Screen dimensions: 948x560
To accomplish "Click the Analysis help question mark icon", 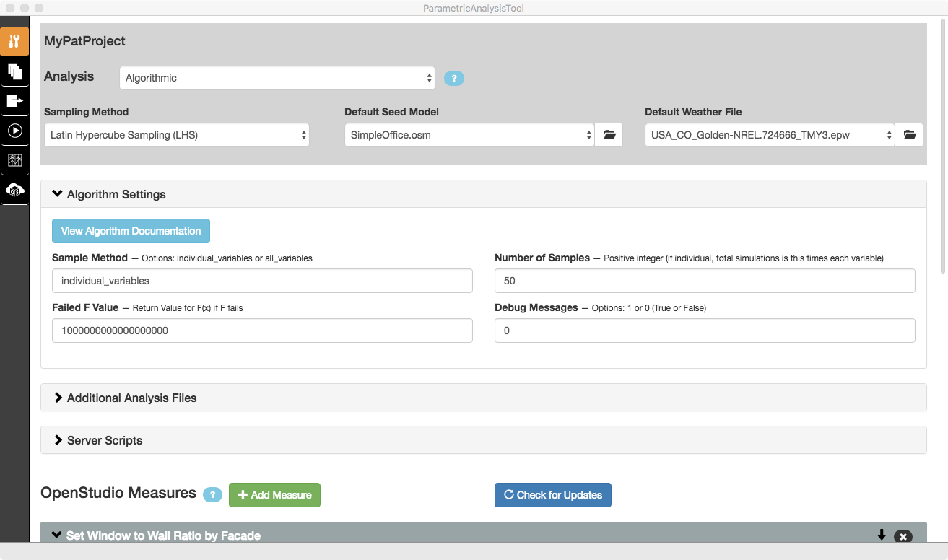I will pyautogui.click(x=453, y=79).
